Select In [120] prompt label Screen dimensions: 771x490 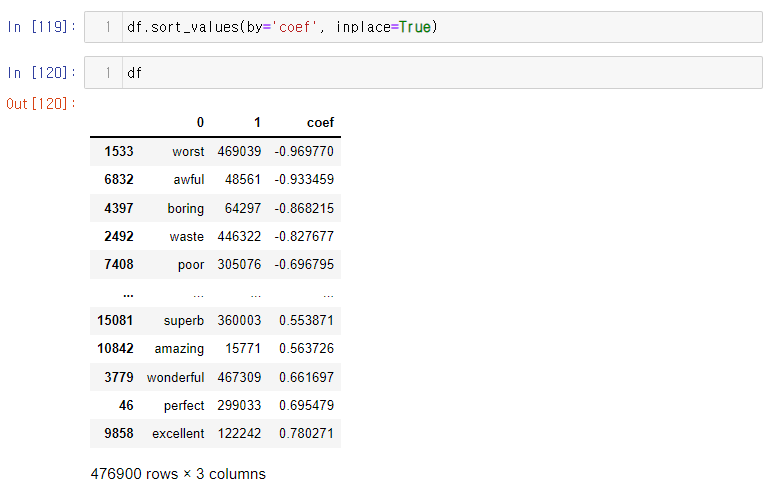point(41,73)
